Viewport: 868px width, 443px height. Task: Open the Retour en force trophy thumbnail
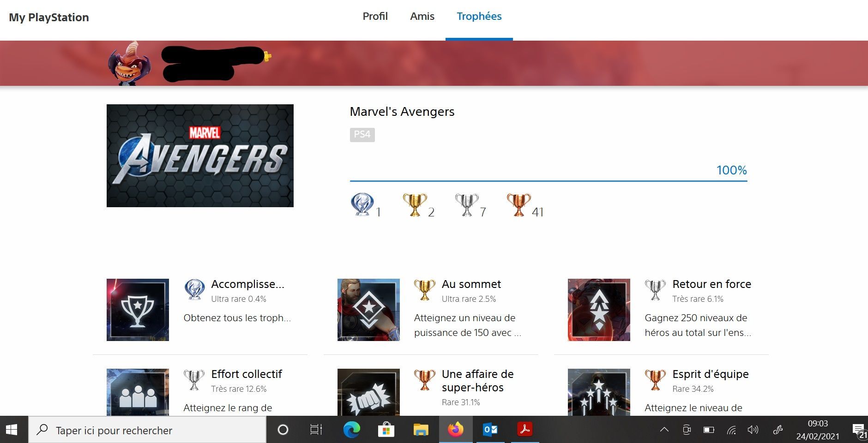(599, 310)
